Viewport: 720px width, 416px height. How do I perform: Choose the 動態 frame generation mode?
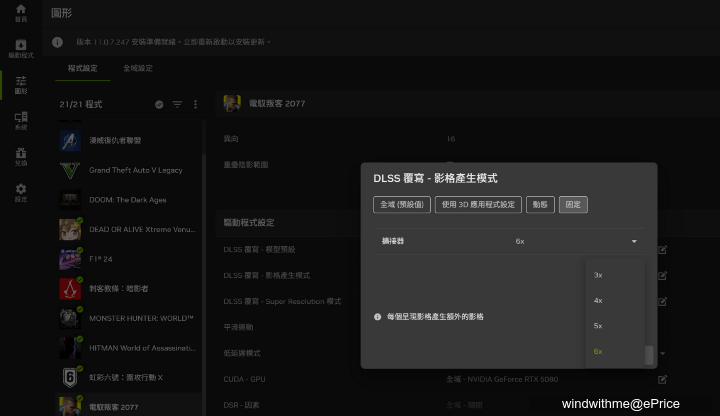[540, 205]
